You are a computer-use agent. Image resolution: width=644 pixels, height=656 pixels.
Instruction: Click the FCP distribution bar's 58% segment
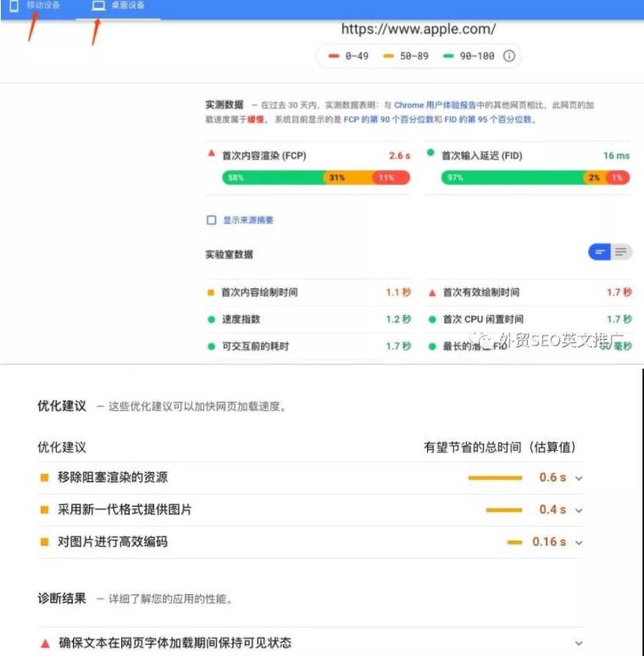pyautogui.click(x=271, y=178)
